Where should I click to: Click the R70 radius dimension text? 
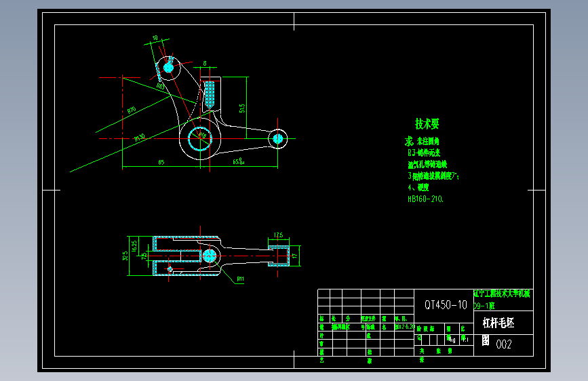[x=132, y=111]
